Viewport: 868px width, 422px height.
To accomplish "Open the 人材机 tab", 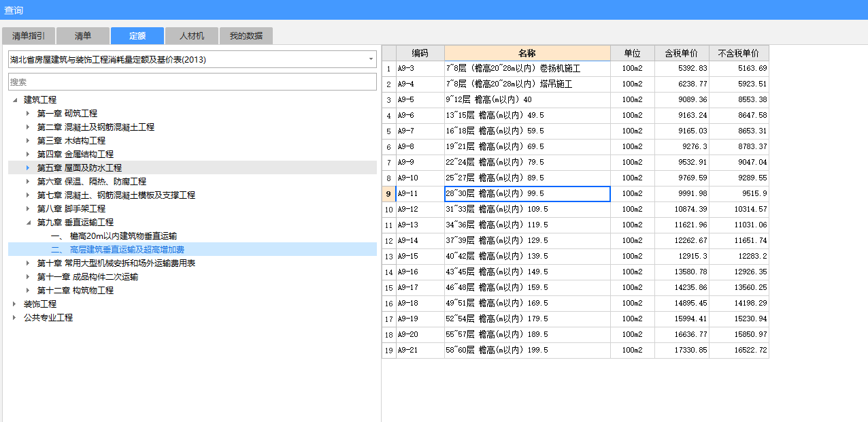I will pos(192,36).
